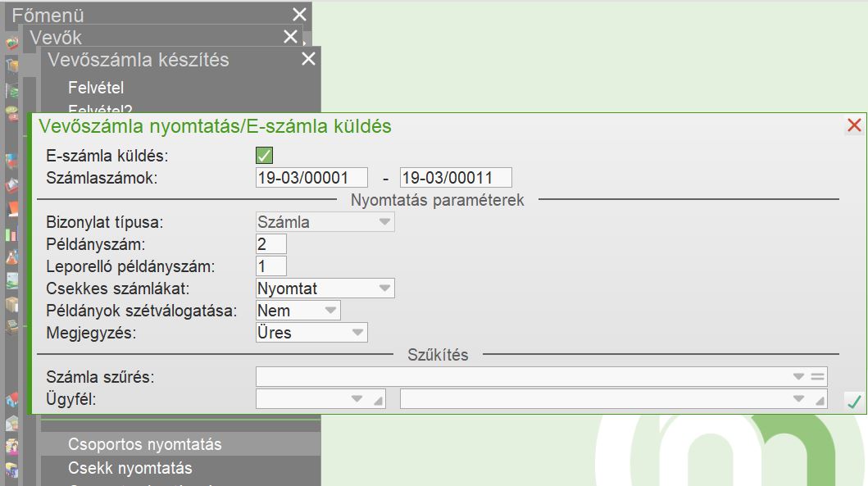Close the Főmenü panel

coord(299,15)
